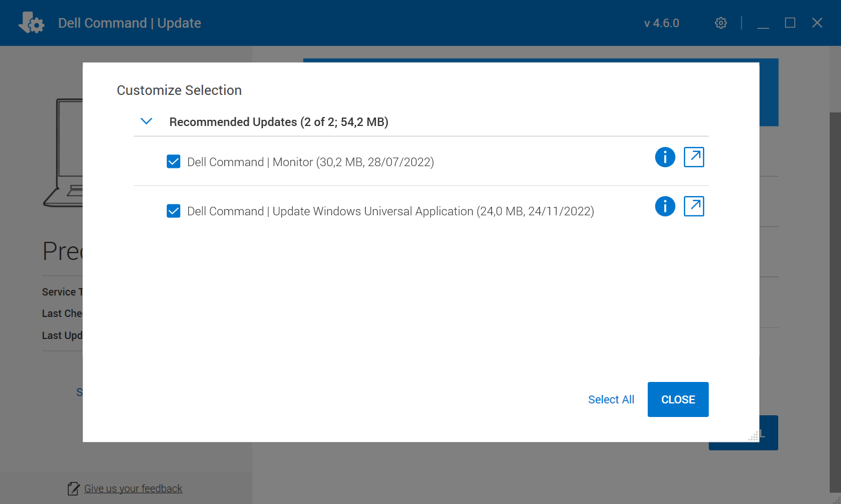Viewport: 841px width, 504px height.
Task: Open the settings gear in the title bar
Action: pos(720,23)
